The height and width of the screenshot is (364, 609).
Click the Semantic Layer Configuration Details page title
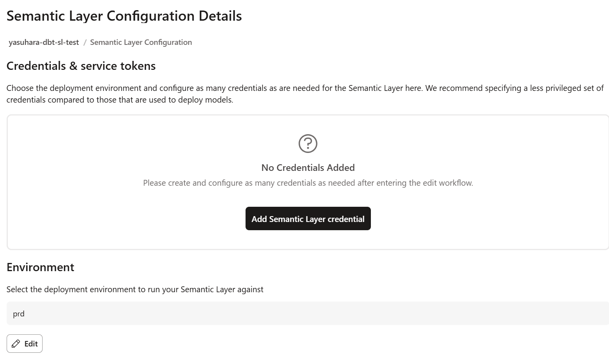(x=124, y=16)
